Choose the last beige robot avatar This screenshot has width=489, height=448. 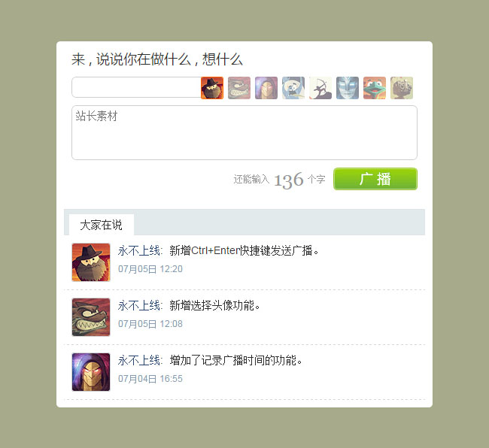click(402, 88)
